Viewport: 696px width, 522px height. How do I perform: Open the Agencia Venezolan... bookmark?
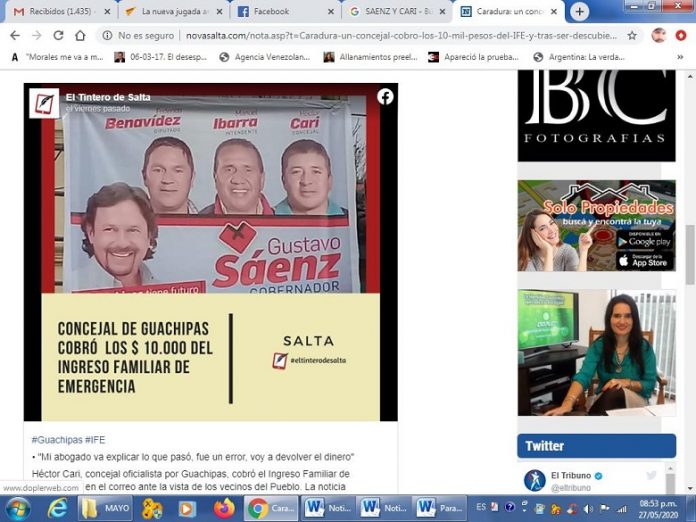265,57
